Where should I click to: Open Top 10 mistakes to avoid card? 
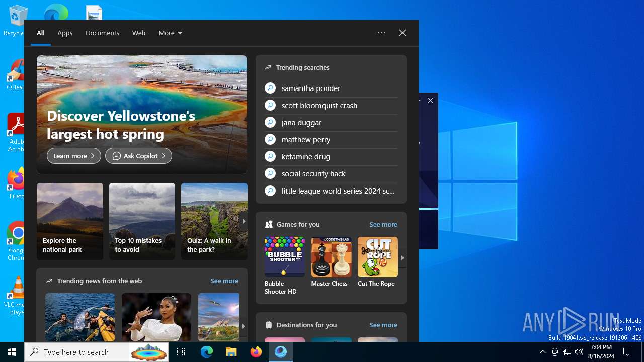142,221
